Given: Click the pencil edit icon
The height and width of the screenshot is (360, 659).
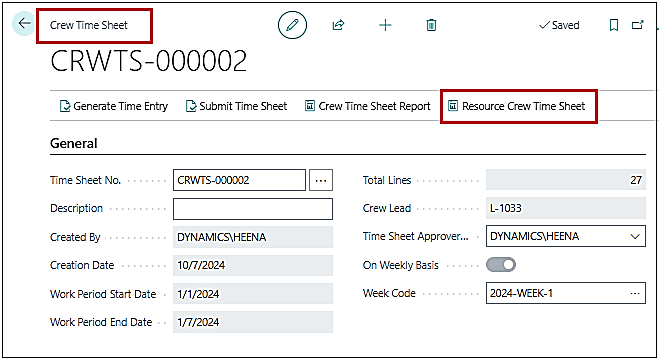Looking at the screenshot, I should [x=292, y=25].
